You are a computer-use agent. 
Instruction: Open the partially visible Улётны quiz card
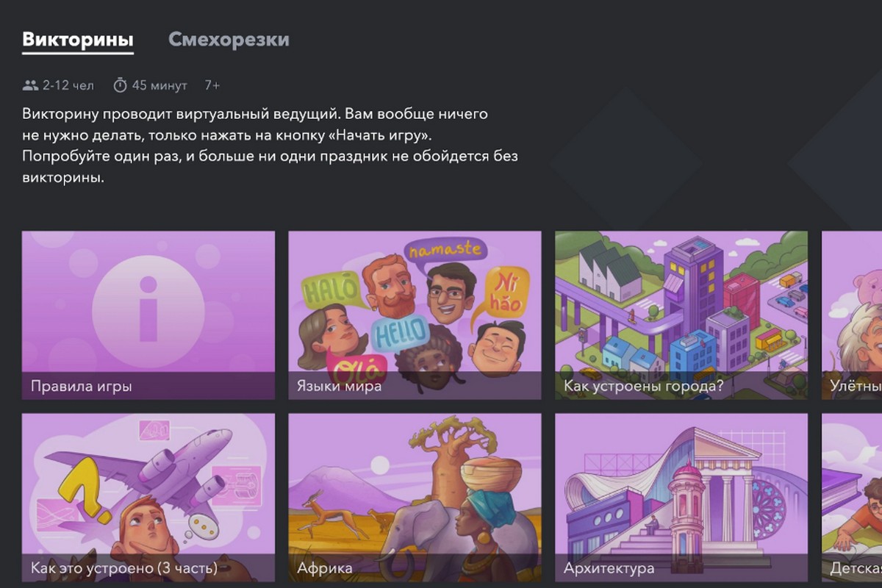tap(852, 315)
